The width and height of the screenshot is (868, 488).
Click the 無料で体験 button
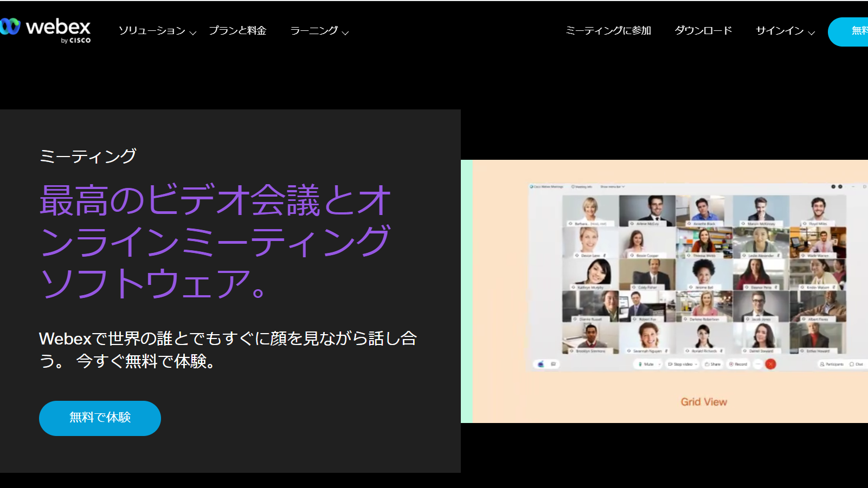(100, 418)
